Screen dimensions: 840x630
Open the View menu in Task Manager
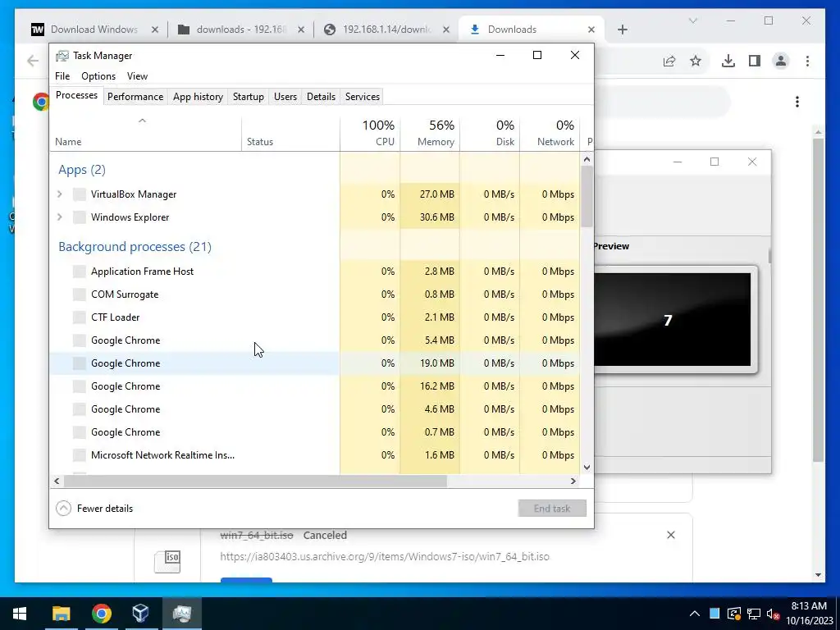137,76
